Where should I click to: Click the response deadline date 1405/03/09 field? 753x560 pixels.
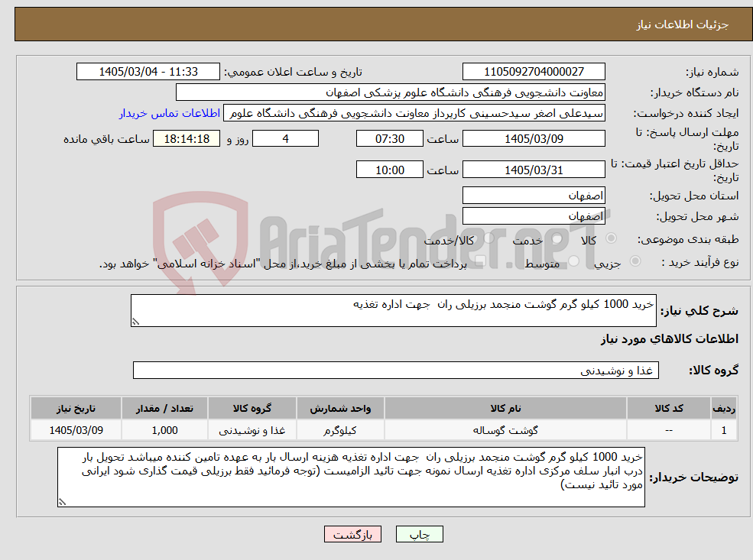tap(534, 139)
